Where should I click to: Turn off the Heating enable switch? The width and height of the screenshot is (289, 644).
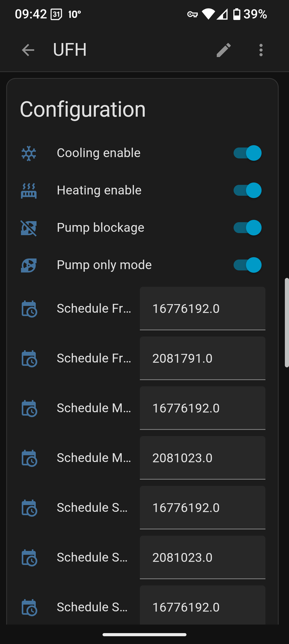[247, 190]
